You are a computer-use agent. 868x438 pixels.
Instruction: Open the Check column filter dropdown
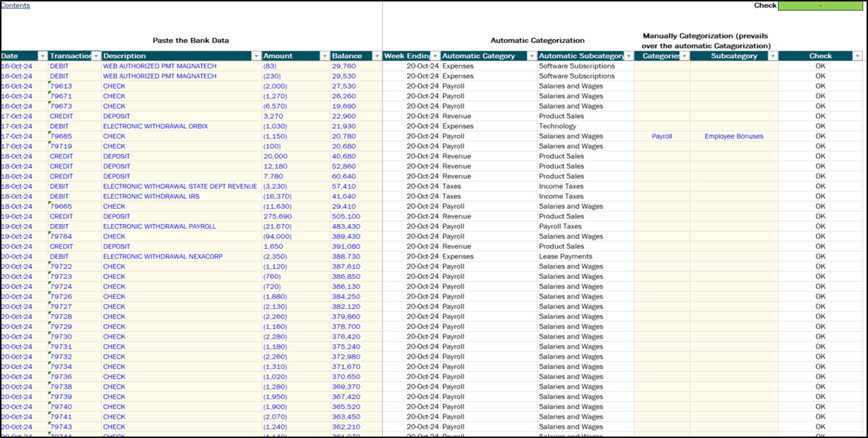pos(857,56)
